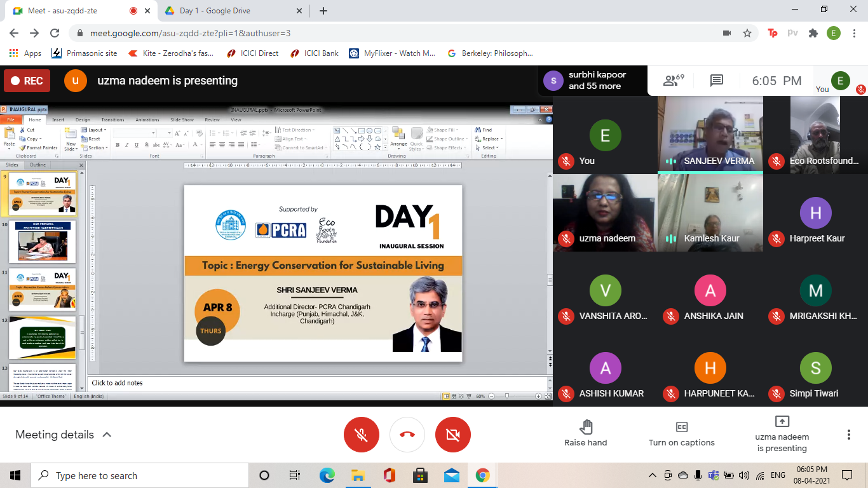Open the Chrome extensions puzzle icon
868x488 pixels.
[813, 33]
